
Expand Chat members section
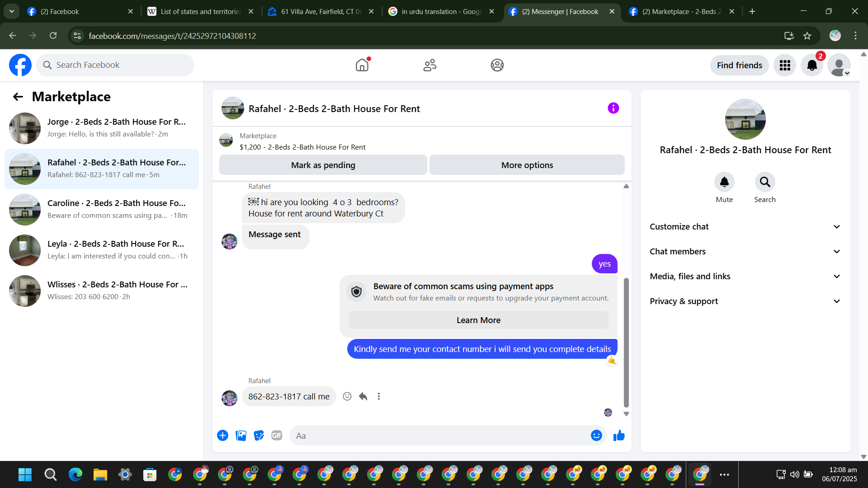pyautogui.click(x=745, y=252)
